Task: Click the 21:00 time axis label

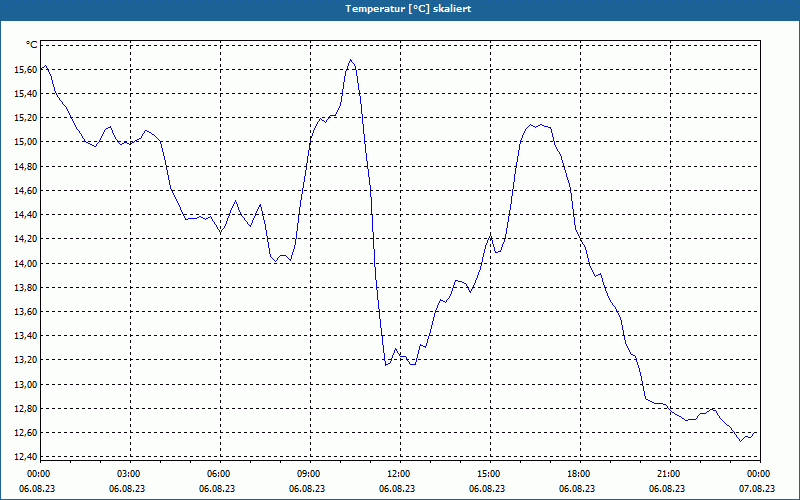Action: 668,474
